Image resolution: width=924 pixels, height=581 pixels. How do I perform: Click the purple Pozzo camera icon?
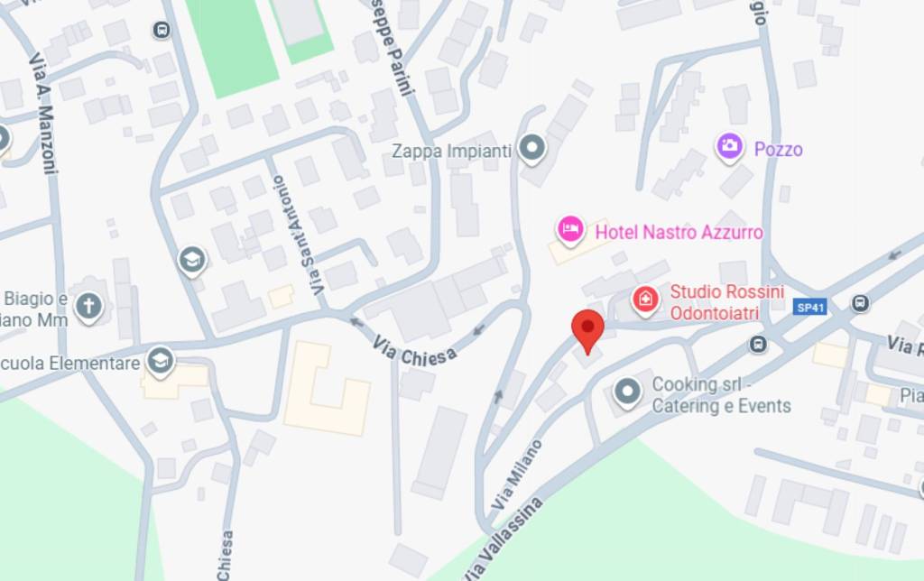pyautogui.click(x=729, y=147)
